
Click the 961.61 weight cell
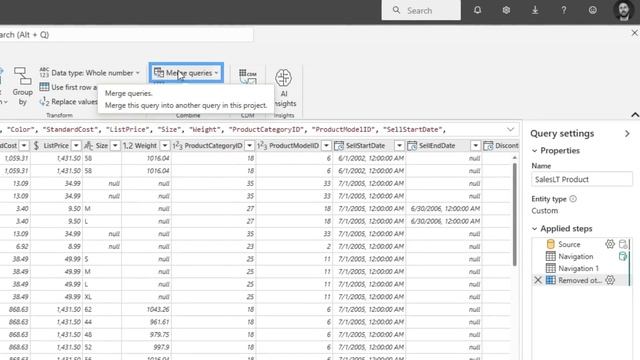tap(146, 322)
